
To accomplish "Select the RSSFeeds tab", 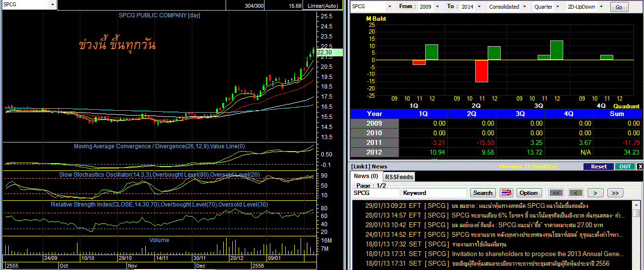I will click(399, 177).
